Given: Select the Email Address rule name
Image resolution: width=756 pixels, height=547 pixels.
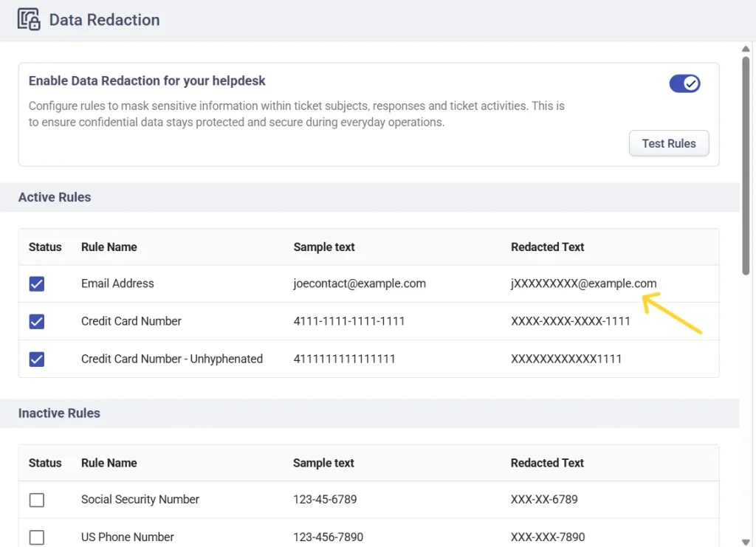Looking at the screenshot, I should [117, 283].
